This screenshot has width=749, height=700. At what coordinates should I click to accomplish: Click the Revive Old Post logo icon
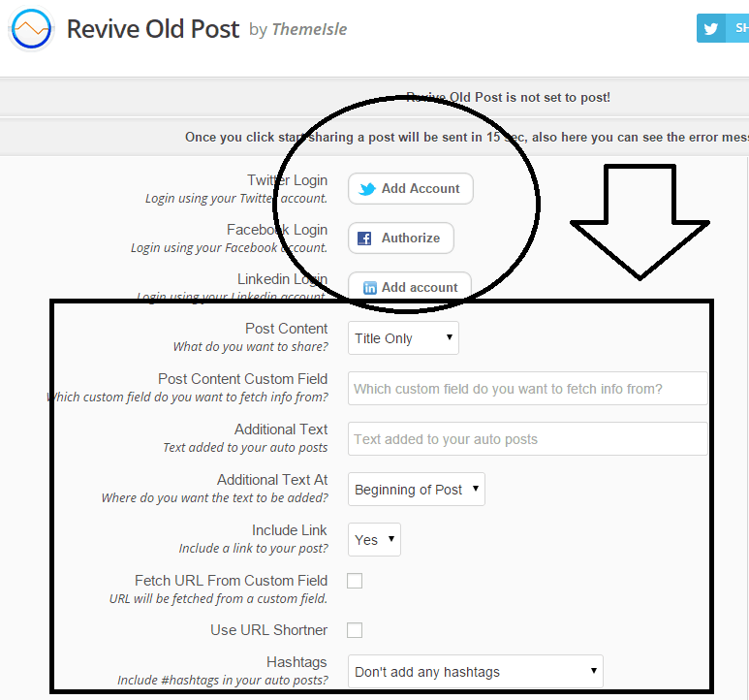click(31, 29)
